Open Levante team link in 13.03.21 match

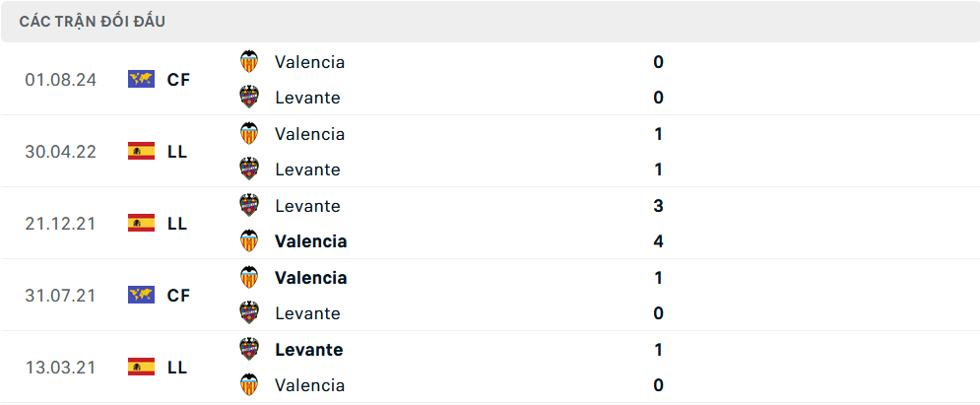pyautogui.click(x=308, y=350)
